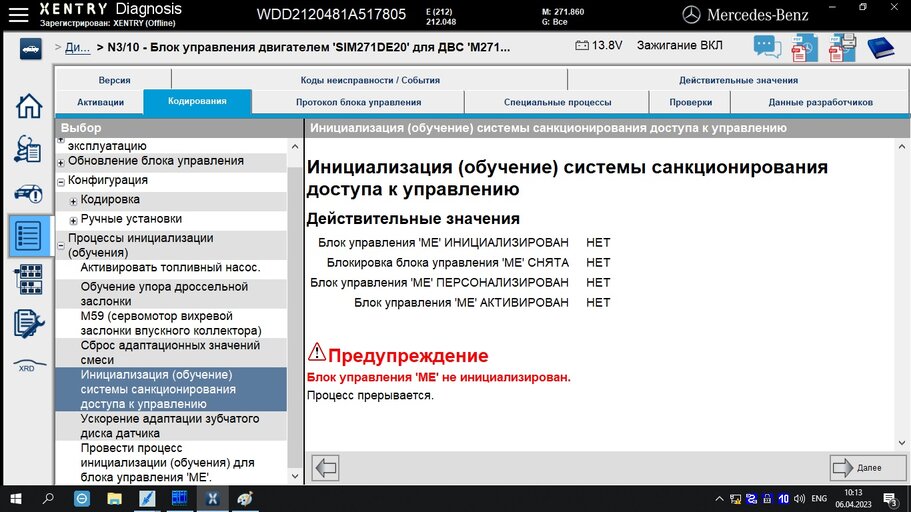Select the highlighted list view sidebar icon
911x512 pixels.
point(28,235)
